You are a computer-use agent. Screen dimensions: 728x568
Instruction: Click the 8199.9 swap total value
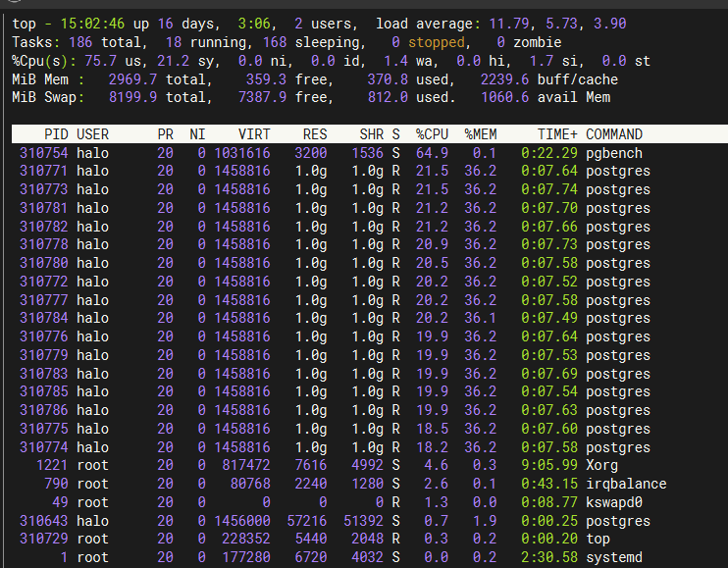point(132,97)
